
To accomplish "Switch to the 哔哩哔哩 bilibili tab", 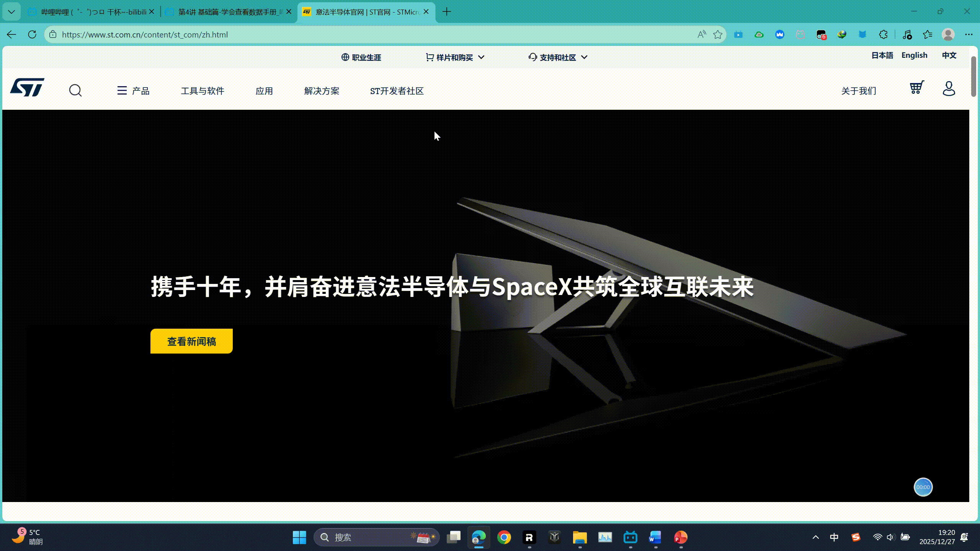I will tap(91, 12).
